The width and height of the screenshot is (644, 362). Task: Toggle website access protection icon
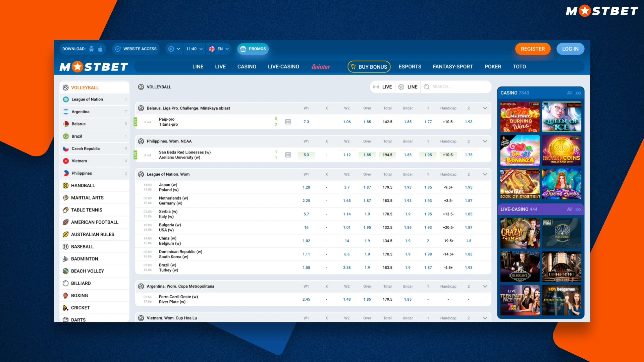pos(118,49)
